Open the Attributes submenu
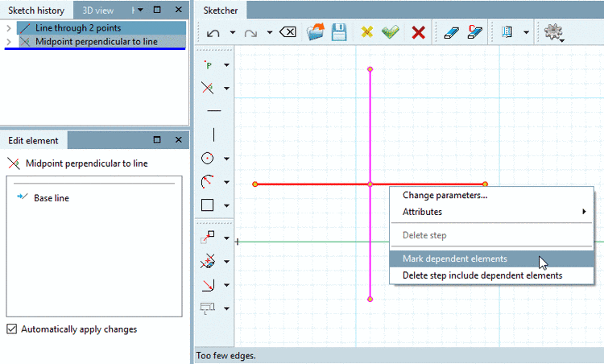Screen dimensions: 604x364 pos(492,212)
